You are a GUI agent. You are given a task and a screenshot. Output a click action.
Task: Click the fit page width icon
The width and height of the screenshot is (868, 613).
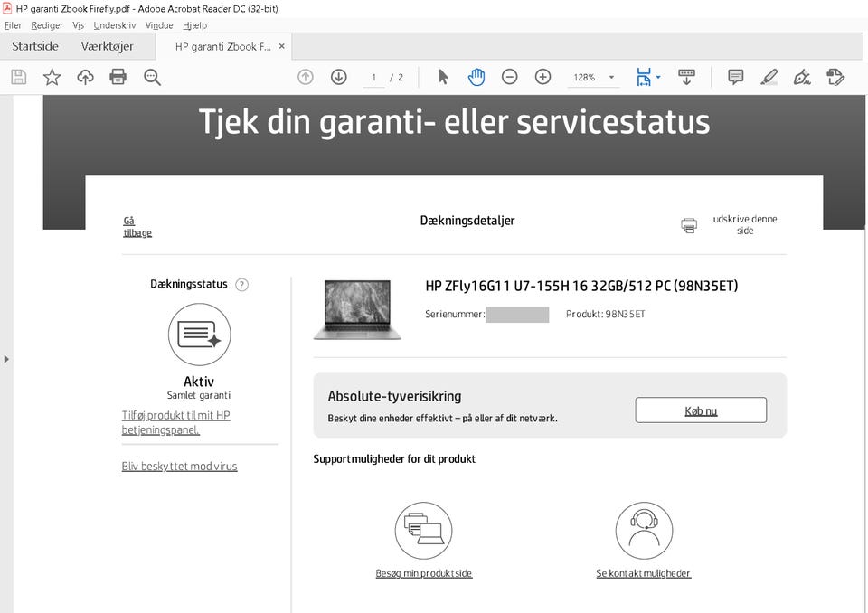click(x=644, y=77)
